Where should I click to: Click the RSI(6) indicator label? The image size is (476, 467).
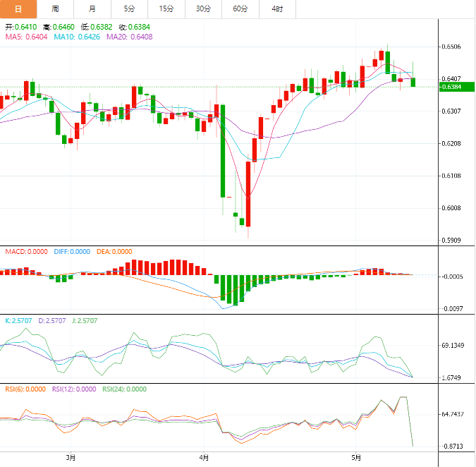pyautogui.click(x=25, y=389)
